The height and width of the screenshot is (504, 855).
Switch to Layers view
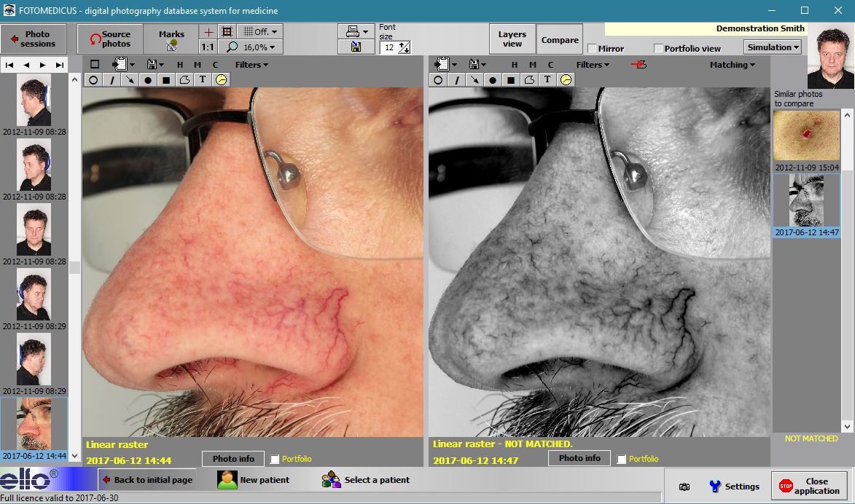point(512,39)
